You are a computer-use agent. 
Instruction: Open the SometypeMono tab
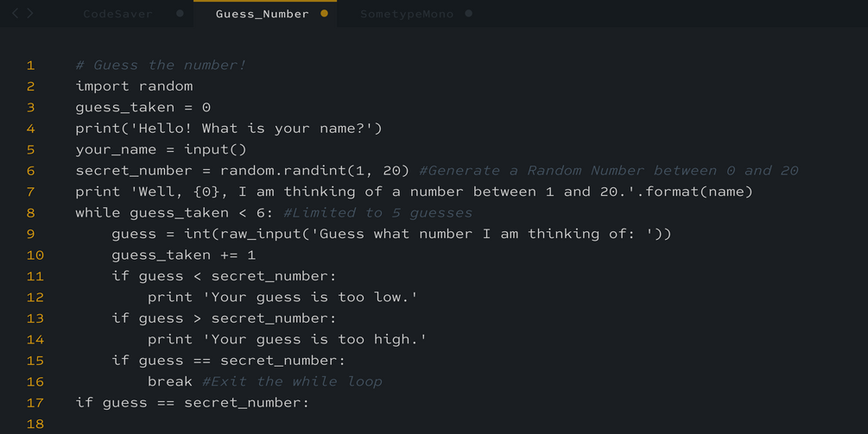tap(406, 14)
